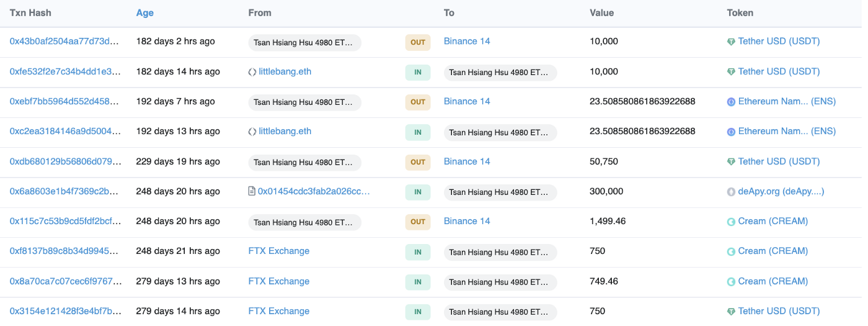Click the deApy.org token icon

(x=731, y=192)
